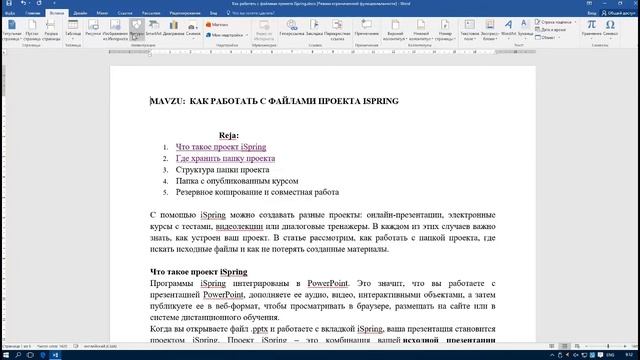Click the Redo icon in quick access
The image size is (640, 360).
[x=39, y=3]
